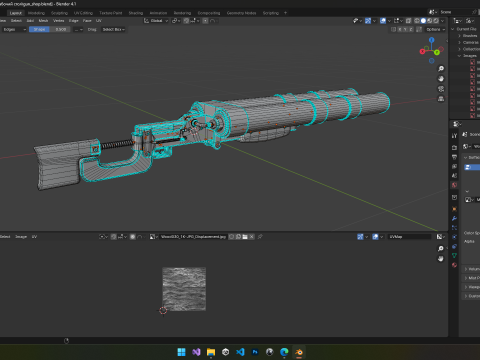This screenshot has height=360, width=480.
Task: Click the displacement image thumbnail in UV editor
Action: click(x=184, y=289)
